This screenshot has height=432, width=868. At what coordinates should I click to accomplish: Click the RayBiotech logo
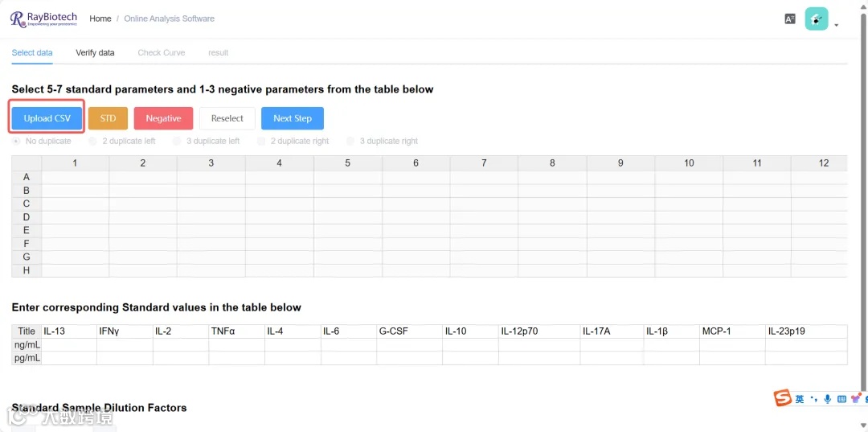44,19
